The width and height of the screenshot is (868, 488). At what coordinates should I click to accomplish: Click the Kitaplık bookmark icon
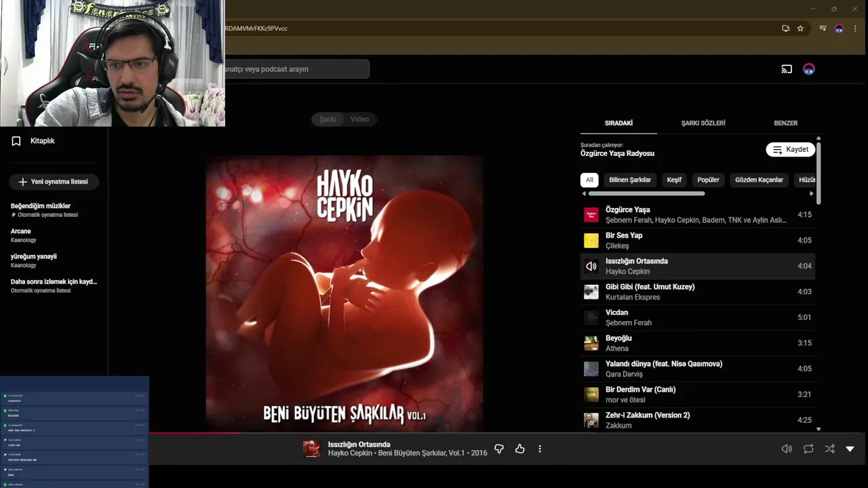[16, 141]
